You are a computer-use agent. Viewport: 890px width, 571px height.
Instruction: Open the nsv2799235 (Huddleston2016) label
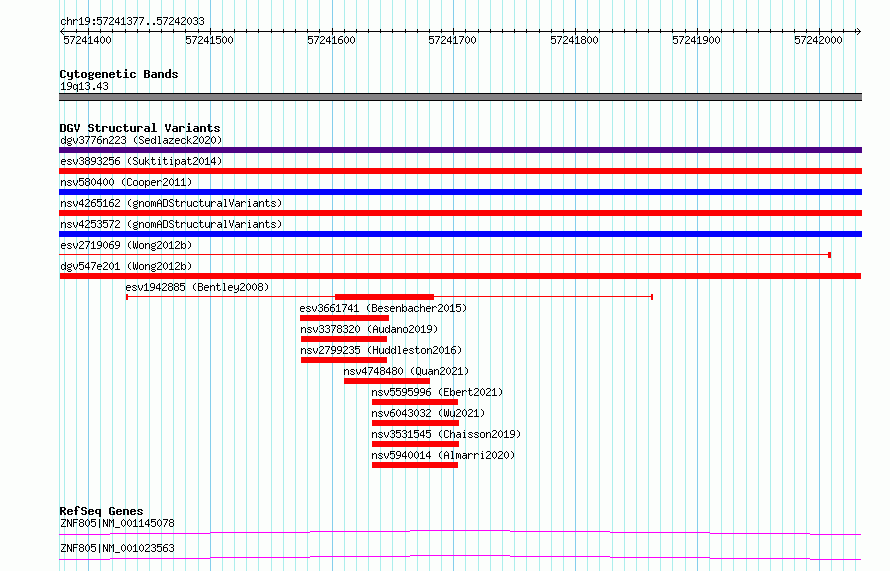pyautogui.click(x=381, y=350)
